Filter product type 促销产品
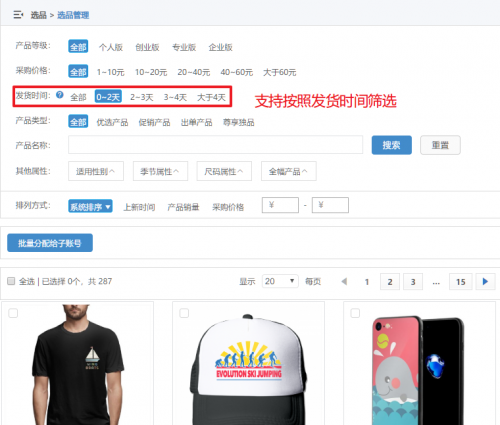This screenshot has width=500, height=425. coord(154,122)
